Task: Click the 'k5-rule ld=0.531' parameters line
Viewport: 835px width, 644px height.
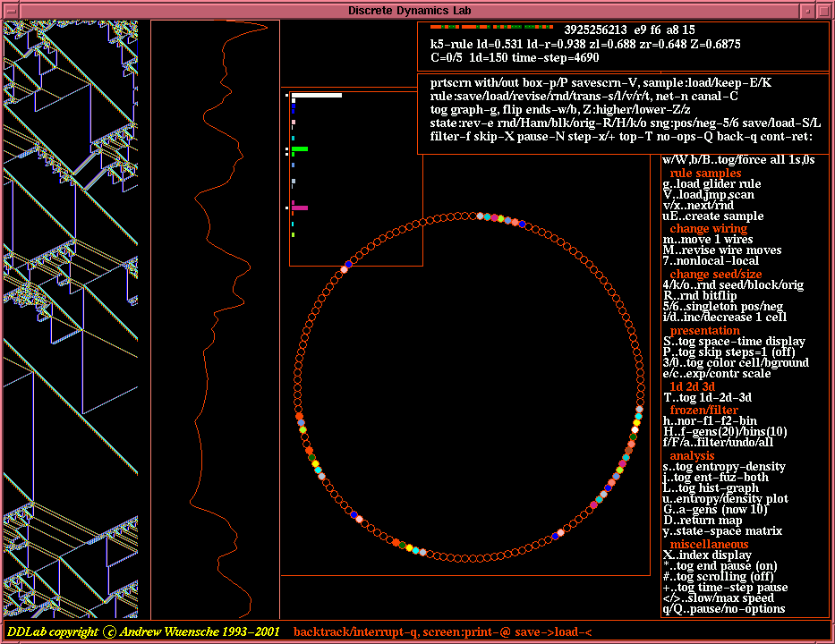Action: coord(585,44)
